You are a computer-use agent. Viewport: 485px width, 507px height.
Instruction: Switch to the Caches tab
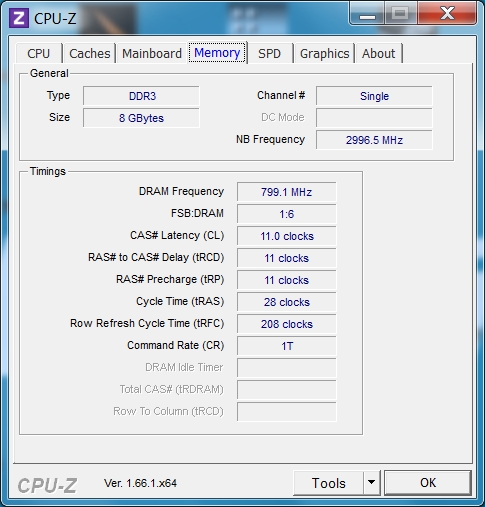89,53
